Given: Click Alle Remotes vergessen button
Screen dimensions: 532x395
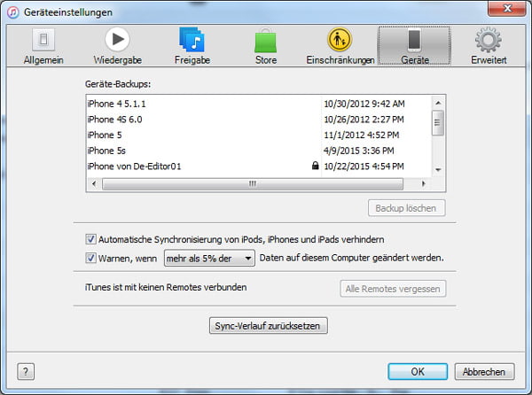Looking at the screenshot, I should tap(393, 289).
